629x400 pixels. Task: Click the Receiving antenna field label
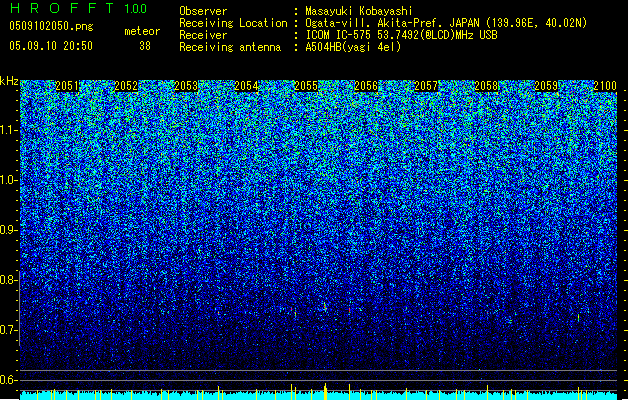tap(230, 47)
